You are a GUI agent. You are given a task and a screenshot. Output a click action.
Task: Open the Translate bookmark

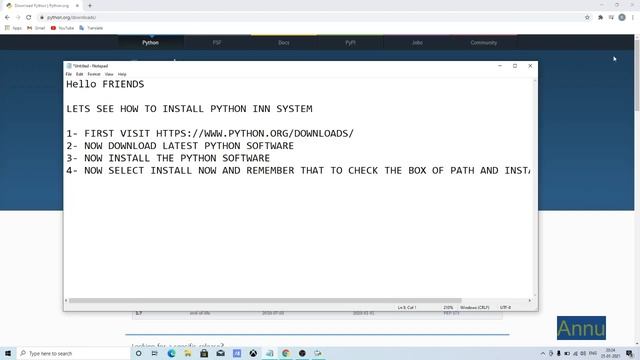pyautogui.click(x=91, y=28)
